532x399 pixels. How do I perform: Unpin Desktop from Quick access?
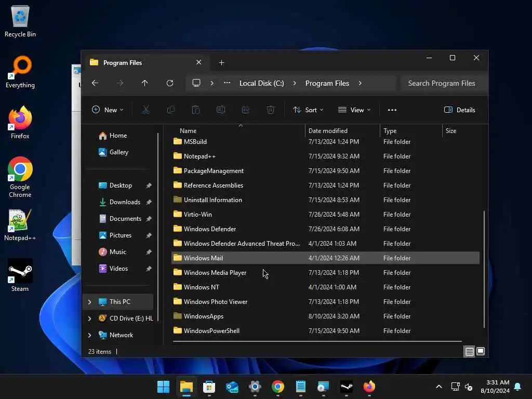[x=149, y=185]
